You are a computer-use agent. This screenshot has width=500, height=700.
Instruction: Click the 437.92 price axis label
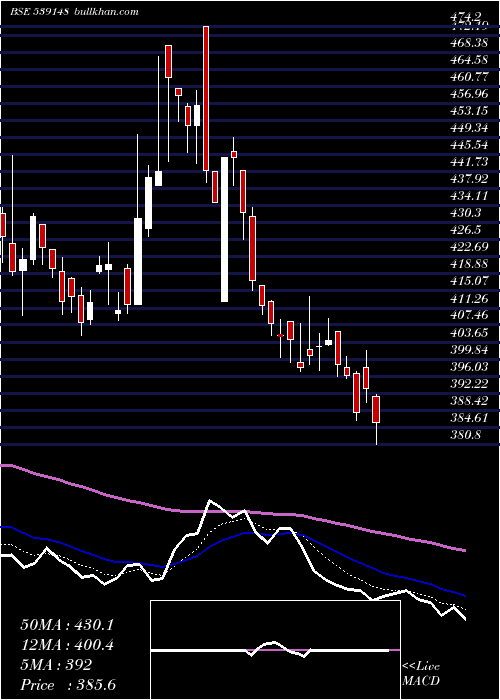tap(469, 179)
